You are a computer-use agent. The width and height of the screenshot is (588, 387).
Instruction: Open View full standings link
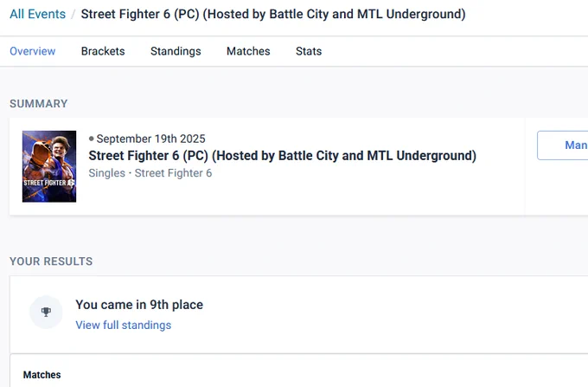(124, 325)
